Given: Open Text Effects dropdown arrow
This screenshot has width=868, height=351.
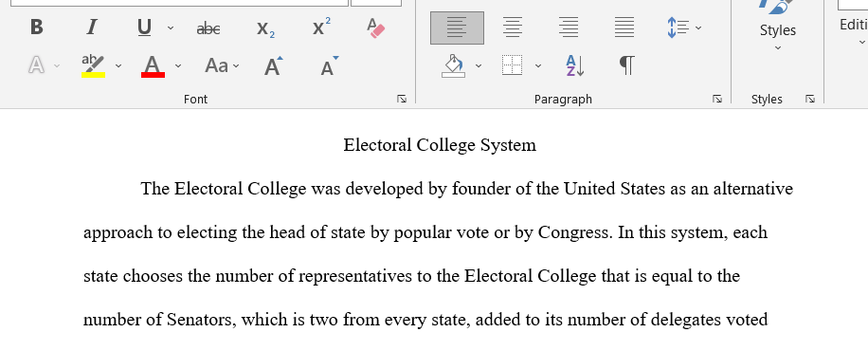Looking at the screenshot, I should click(57, 66).
